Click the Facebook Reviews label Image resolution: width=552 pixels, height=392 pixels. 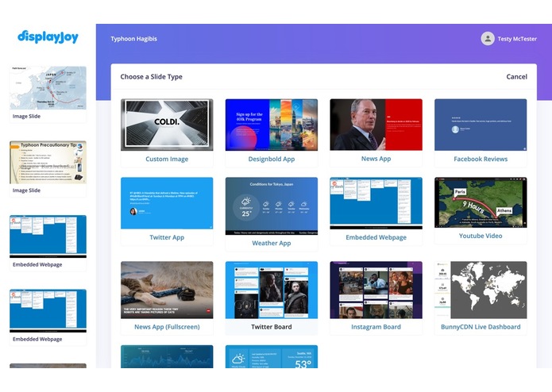(x=481, y=159)
